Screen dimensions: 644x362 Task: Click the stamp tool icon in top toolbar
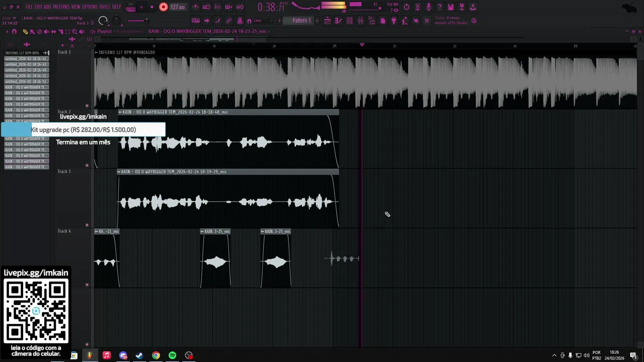tap(240, 21)
